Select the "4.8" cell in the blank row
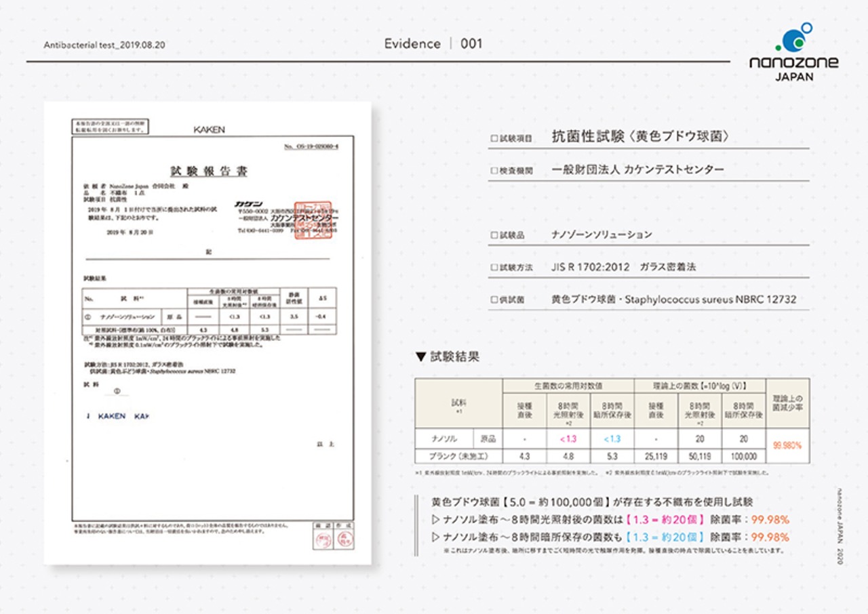Viewport: 868px width, 614px height. pos(568,456)
